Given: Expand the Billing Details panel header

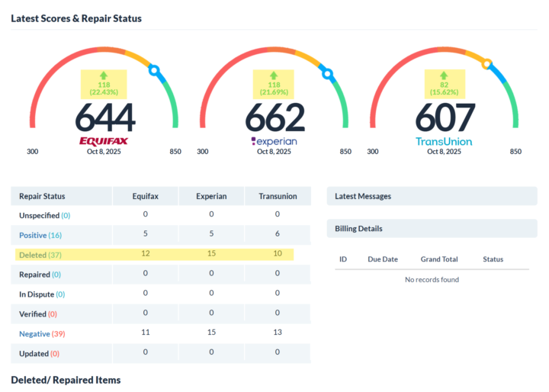Looking at the screenshot, I should click(432, 229).
